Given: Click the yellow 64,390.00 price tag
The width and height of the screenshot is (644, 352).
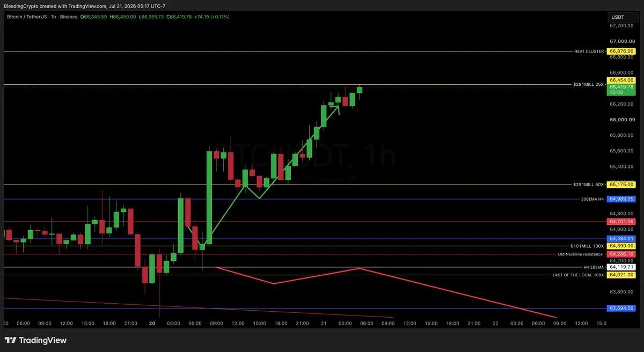Looking at the screenshot, I should (622, 246).
